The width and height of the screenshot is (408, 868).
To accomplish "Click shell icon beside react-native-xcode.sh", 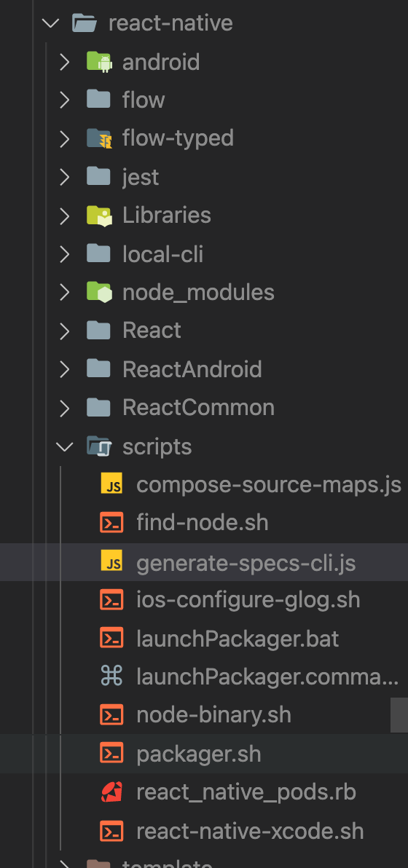I will 111,830.
